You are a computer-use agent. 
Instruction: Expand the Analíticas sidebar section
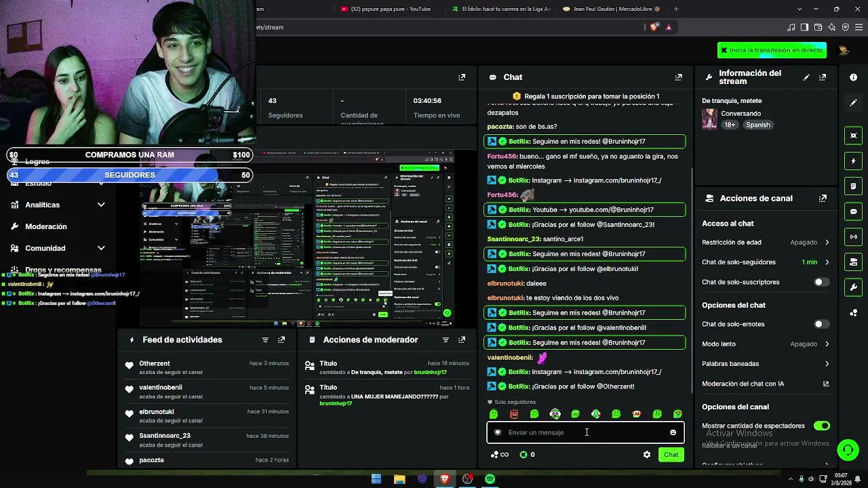(58, 205)
